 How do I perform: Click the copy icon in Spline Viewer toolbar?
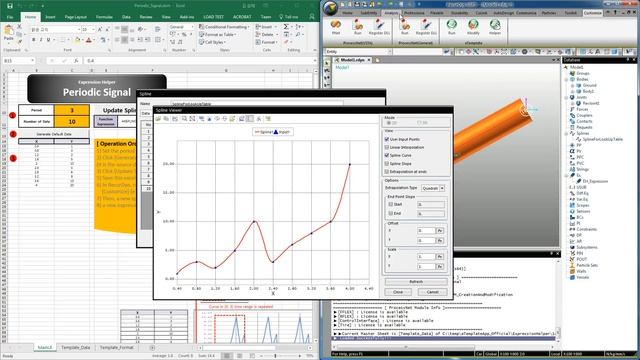167,119
